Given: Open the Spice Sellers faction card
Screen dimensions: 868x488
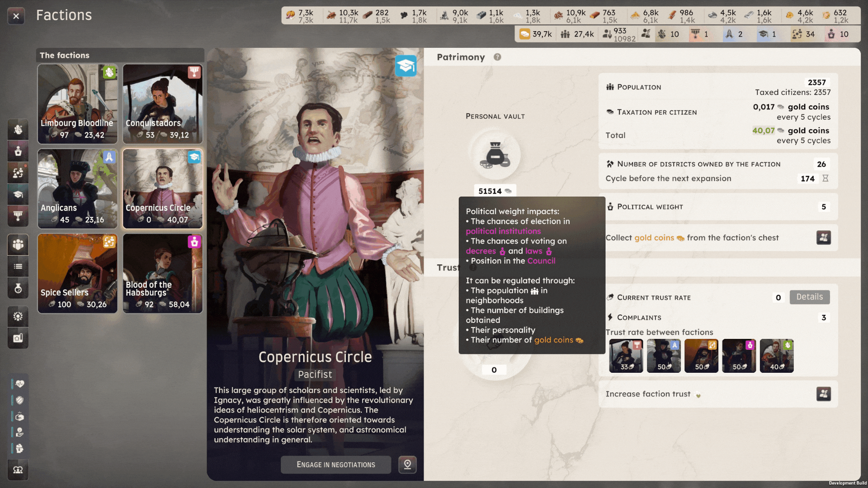Looking at the screenshot, I should pyautogui.click(x=77, y=273).
